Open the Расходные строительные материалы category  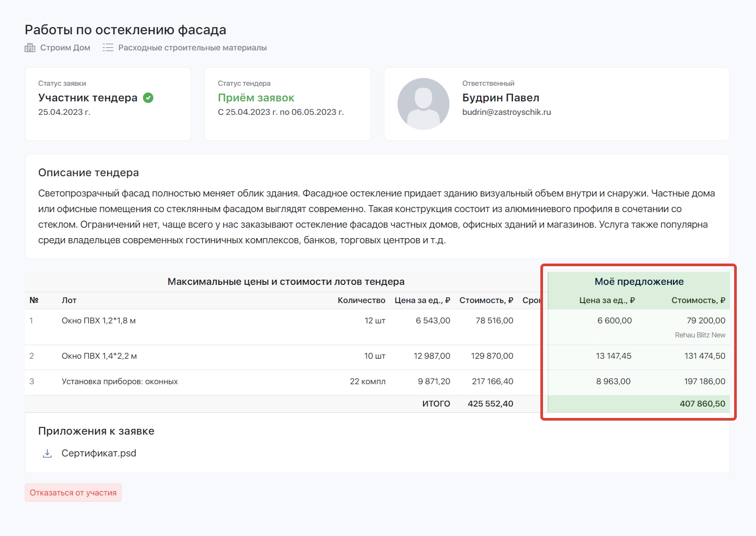[x=192, y=48]
